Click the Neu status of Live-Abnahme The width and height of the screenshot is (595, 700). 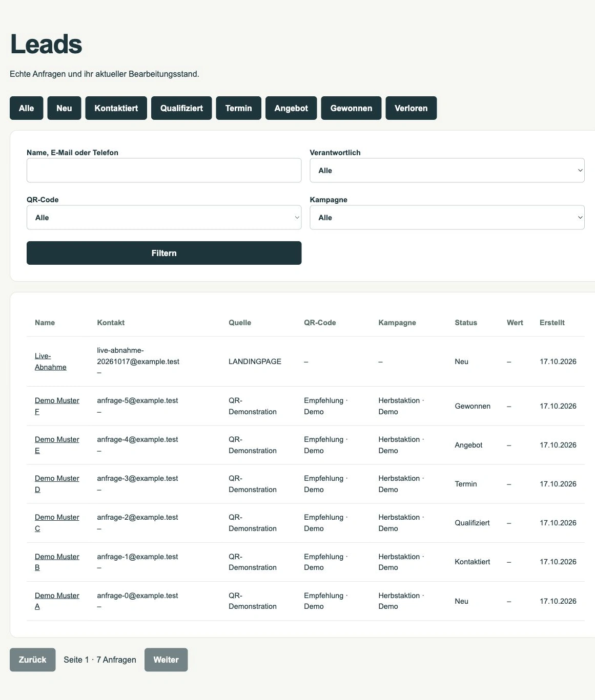point(461,362)
